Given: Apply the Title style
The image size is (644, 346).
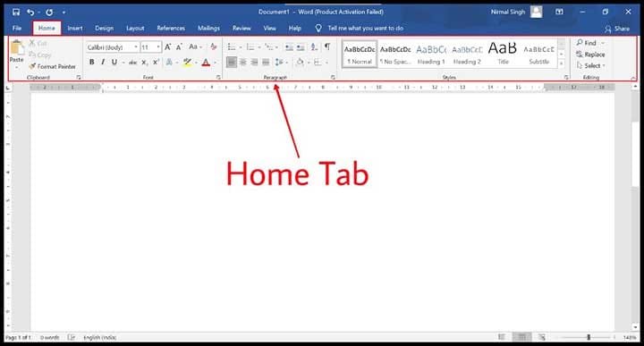Looking at the screenshot, I should tap(503, 55).
